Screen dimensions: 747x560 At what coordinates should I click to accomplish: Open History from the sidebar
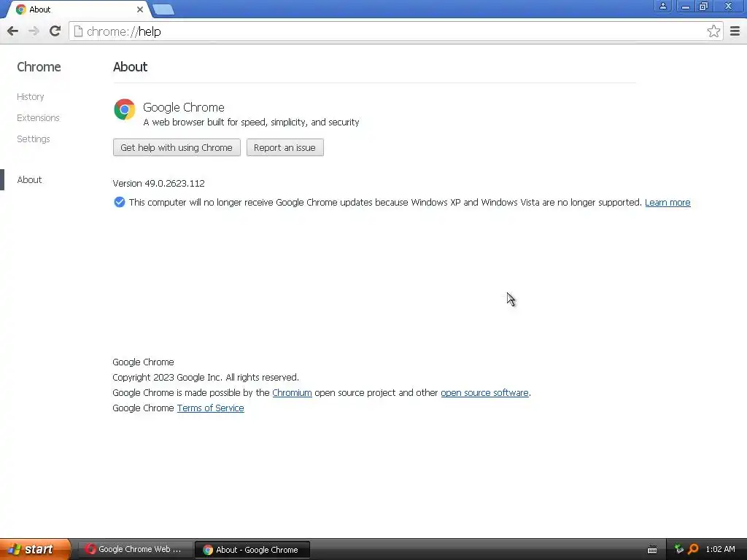31,97
